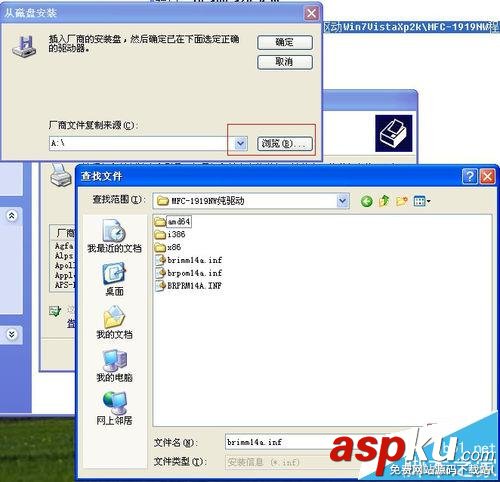Image resolution: width=500 pixels, height=482 pixels.
Task: Create a new folder icon
Action: click(402, 201)
